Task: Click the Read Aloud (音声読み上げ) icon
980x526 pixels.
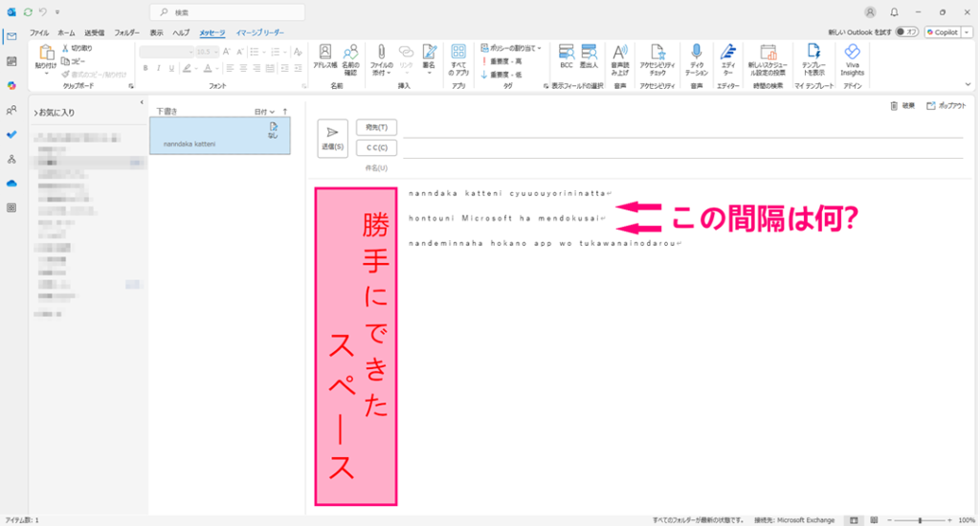Action: point(619,57)
